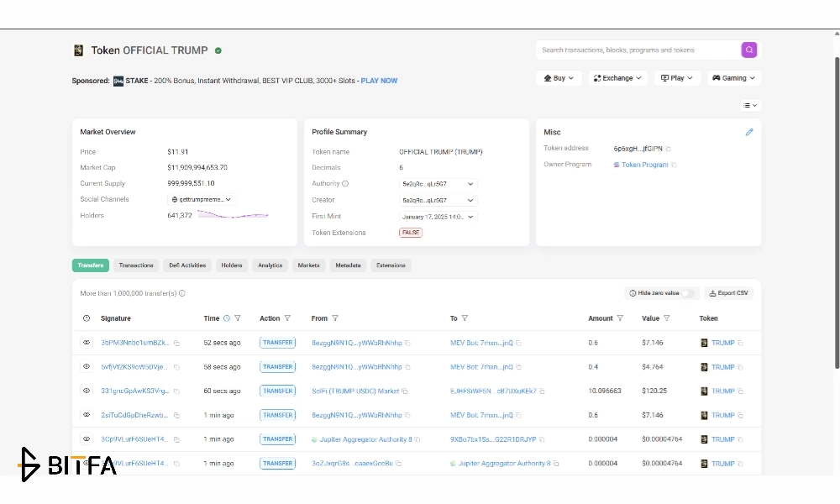Toggle the Hide zero value switch

coord(688,293)
